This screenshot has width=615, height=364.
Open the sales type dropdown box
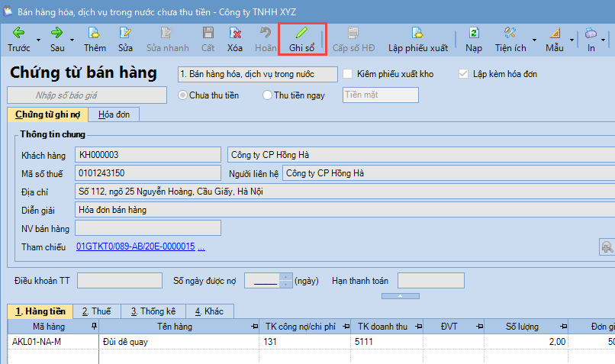(256, 74)
